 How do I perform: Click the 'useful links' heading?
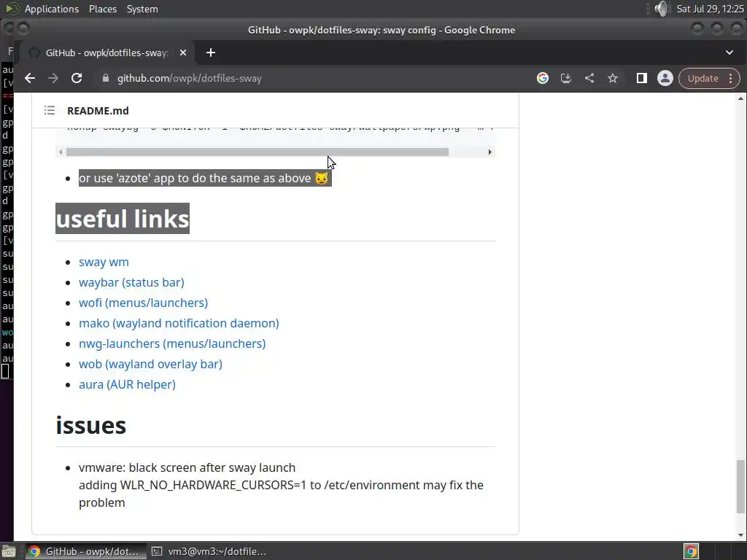coord(123,219)
